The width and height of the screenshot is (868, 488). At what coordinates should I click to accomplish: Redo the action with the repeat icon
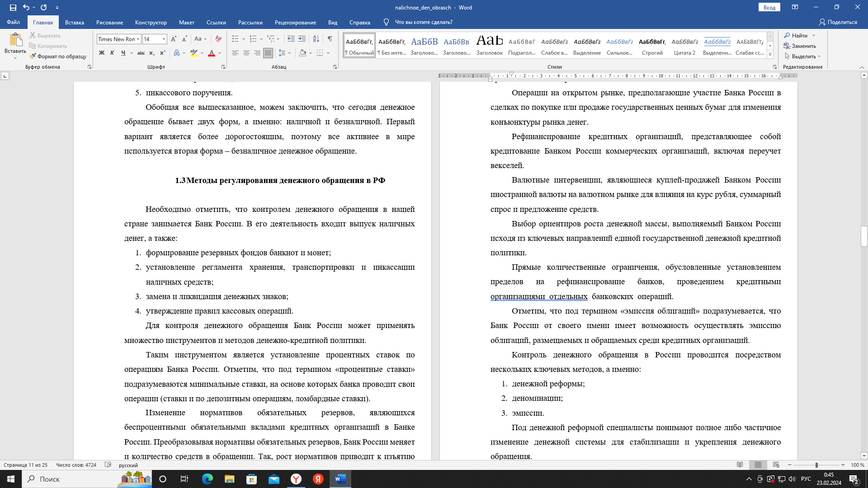point(43,7)
